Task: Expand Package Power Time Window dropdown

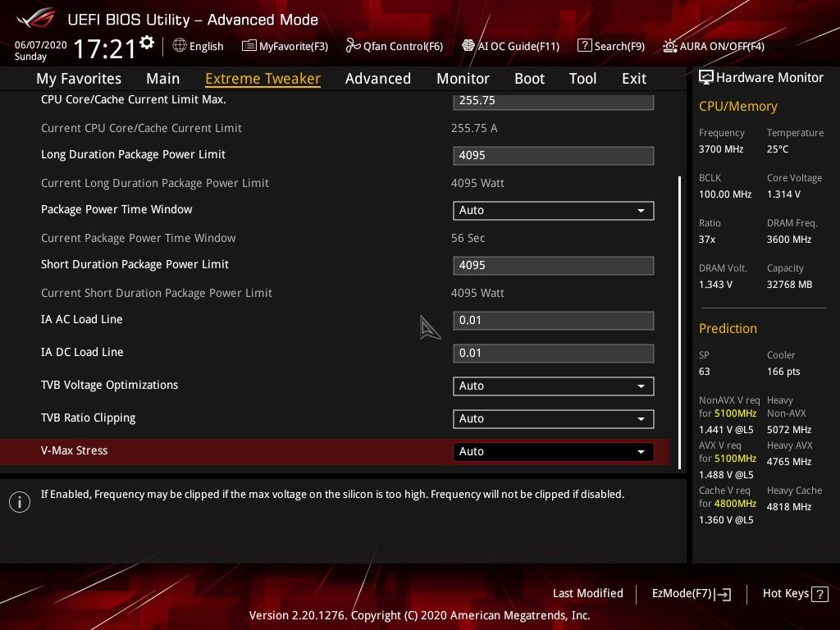Action: (x=554, y=211)
